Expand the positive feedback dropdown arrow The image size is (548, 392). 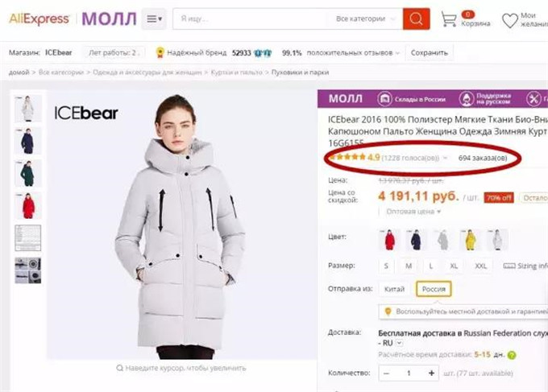tap(397, 53)
